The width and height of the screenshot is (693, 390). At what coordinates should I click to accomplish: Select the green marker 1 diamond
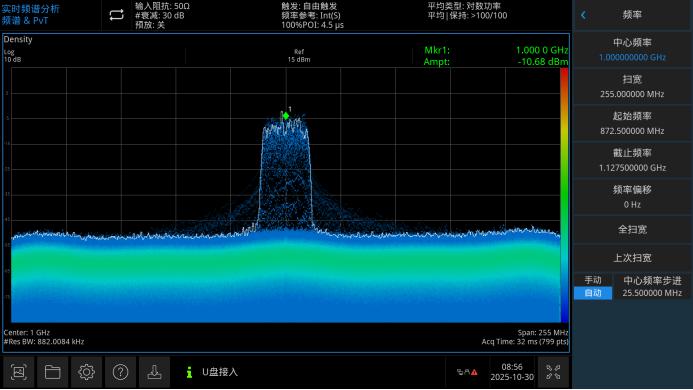tap(286, 116)
